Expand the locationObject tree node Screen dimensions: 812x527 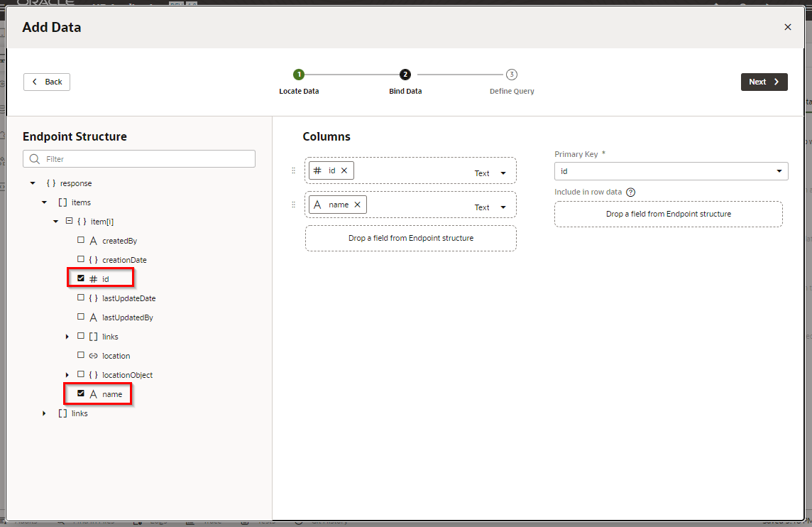coord(67,375)
